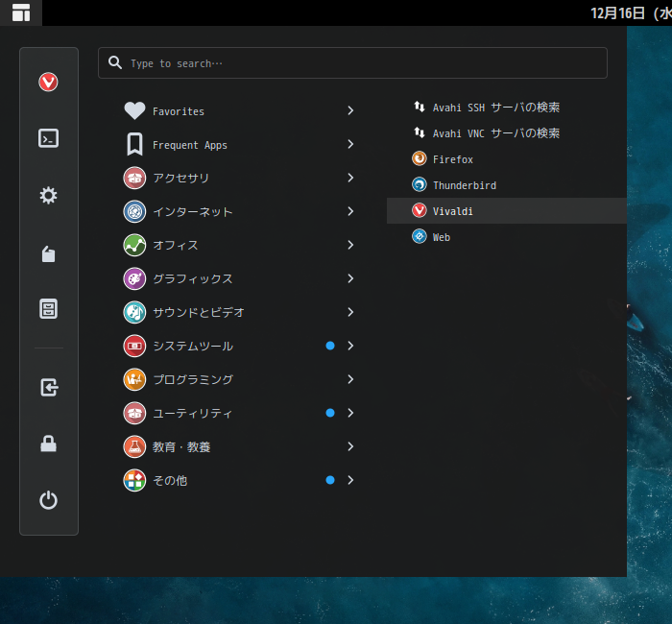This screenshot has height=624, width=672.
Task: Click the Avahi SSH arrows icon
Action: click(420, 107)
